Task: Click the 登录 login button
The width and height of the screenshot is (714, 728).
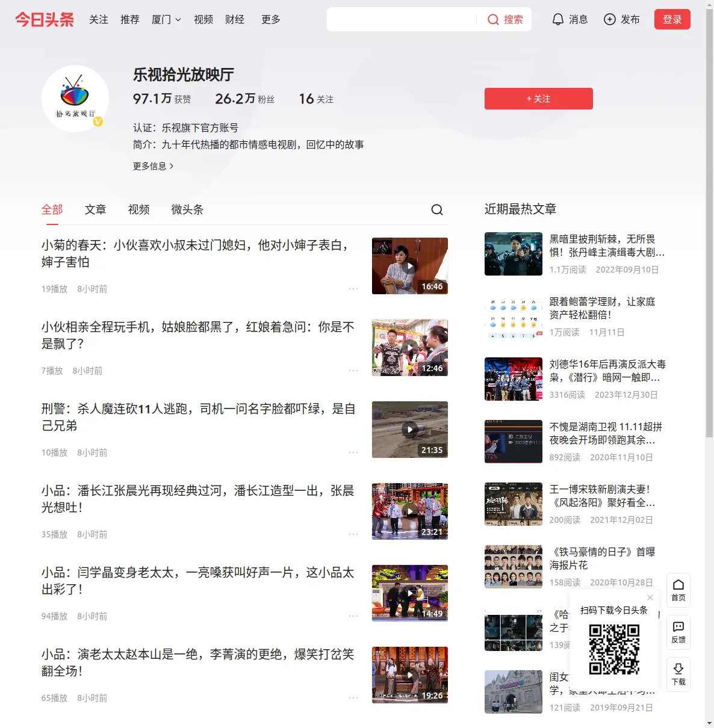Action: point(672,19)
